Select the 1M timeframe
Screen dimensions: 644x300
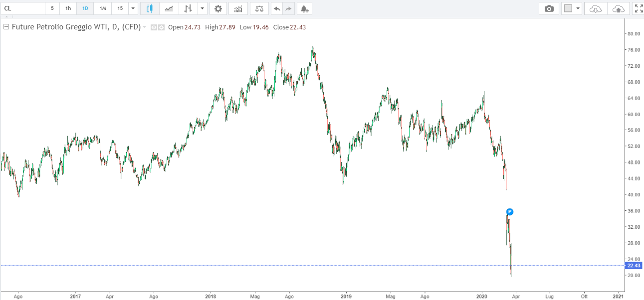tap(102, 8)
